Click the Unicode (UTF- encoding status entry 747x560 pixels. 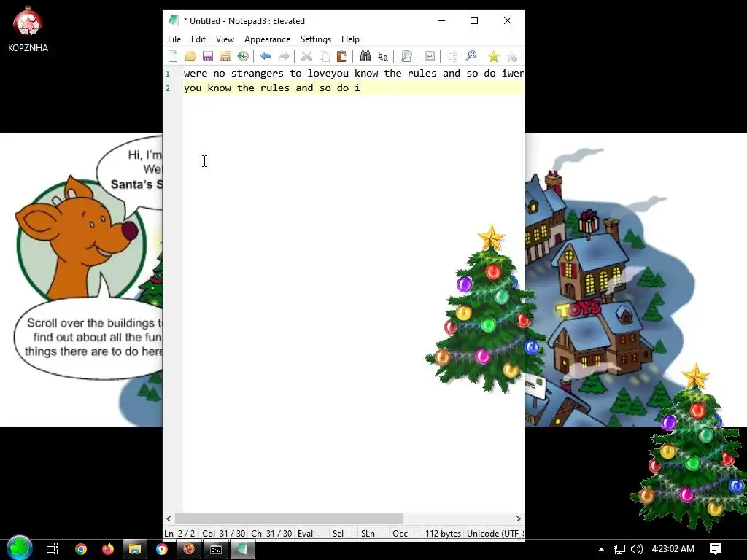point(495,533)
